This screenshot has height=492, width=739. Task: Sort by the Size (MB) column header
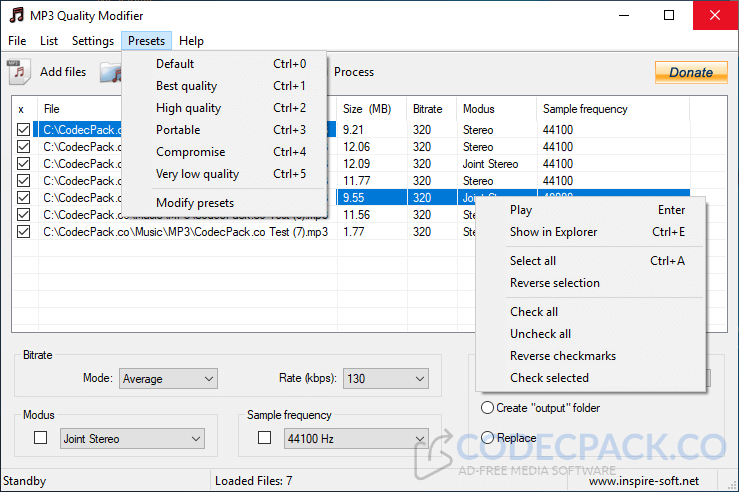coord(372,109)
